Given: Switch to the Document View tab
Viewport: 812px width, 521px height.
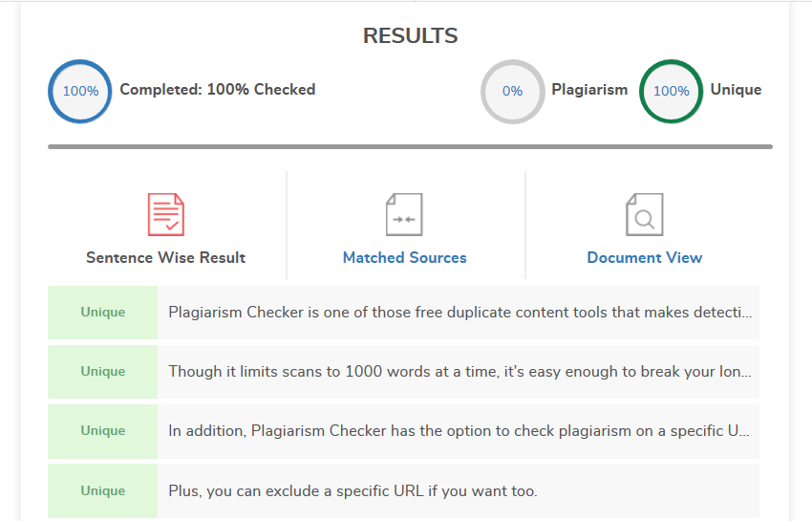Looking at the screenshot, I should (644, 258).
